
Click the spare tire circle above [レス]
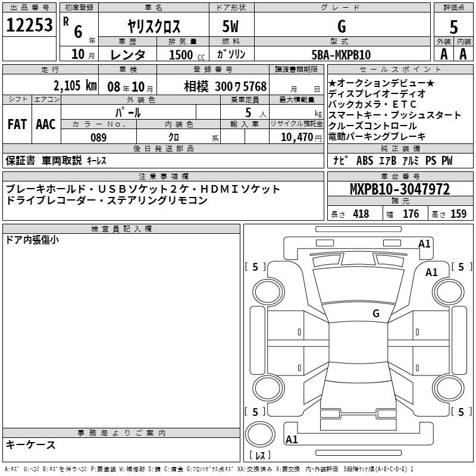click(260, 434)
